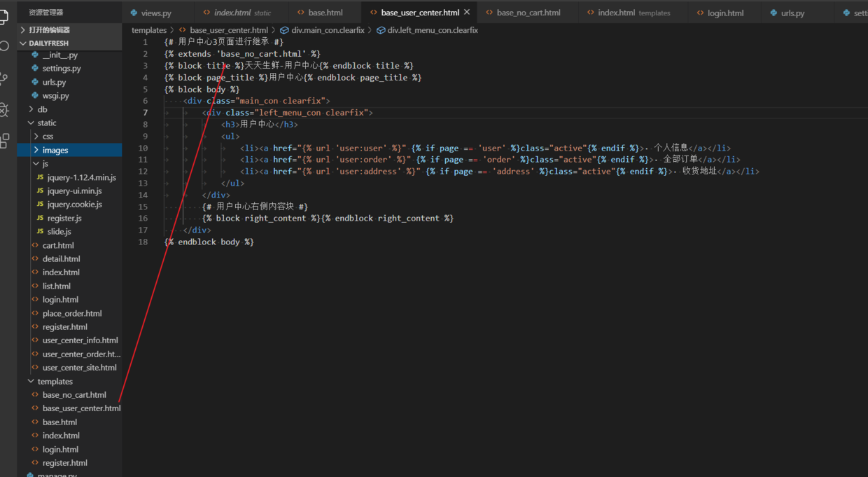Open __init__.py in the explorer
Image resolution: width=868 pixels, height=477 pixels.
click(x=59, y=55)
